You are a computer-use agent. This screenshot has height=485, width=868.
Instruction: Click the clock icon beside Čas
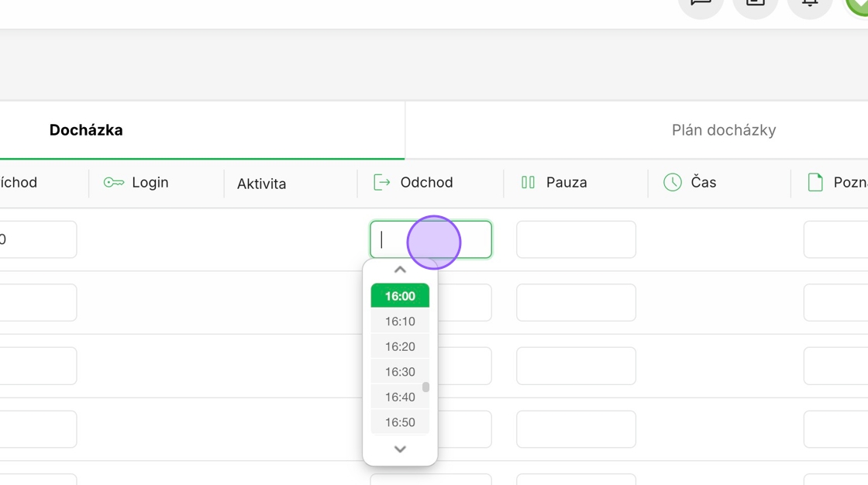(x=672, y=183)
